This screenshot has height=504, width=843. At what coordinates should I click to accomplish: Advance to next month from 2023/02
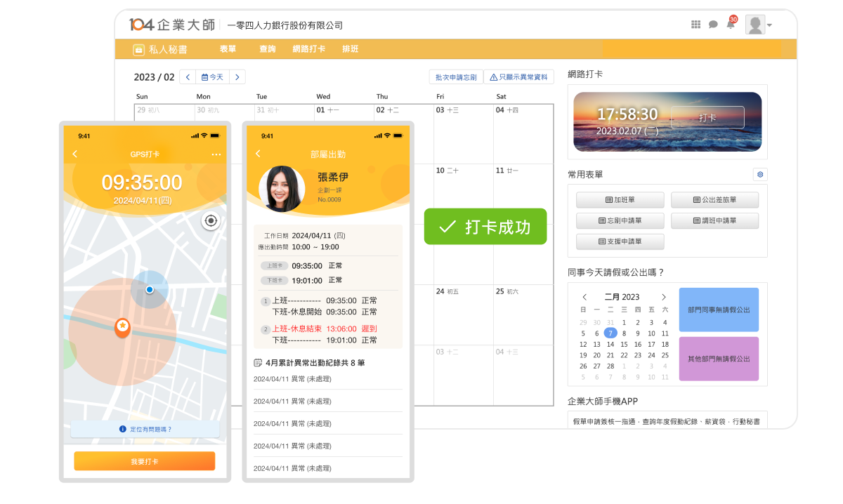(238, 77)
